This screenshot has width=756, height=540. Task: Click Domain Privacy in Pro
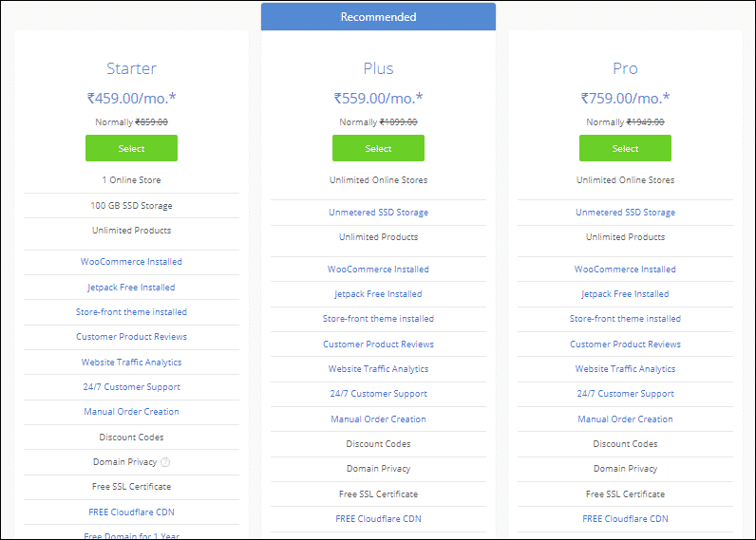click(625, 469)
